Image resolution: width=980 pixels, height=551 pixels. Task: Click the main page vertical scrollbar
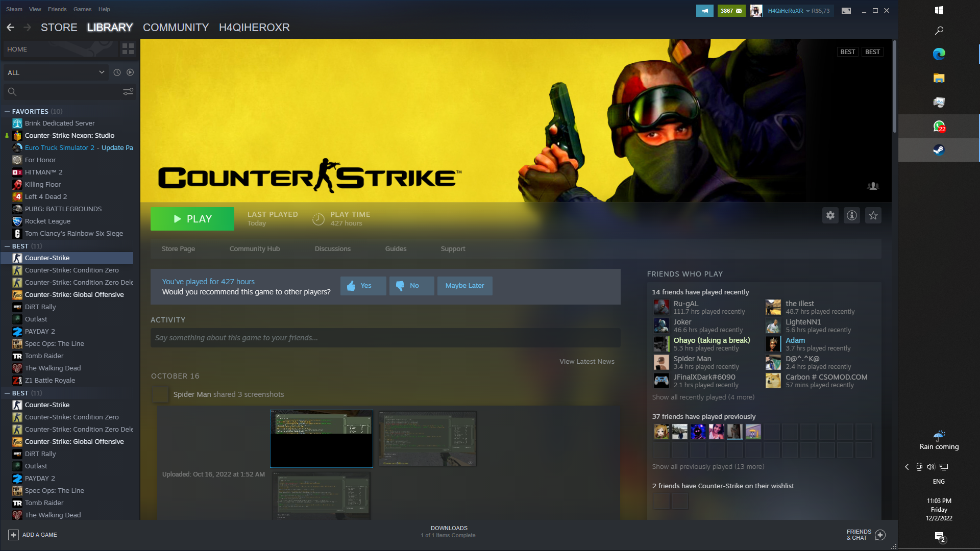pos(894,87)
